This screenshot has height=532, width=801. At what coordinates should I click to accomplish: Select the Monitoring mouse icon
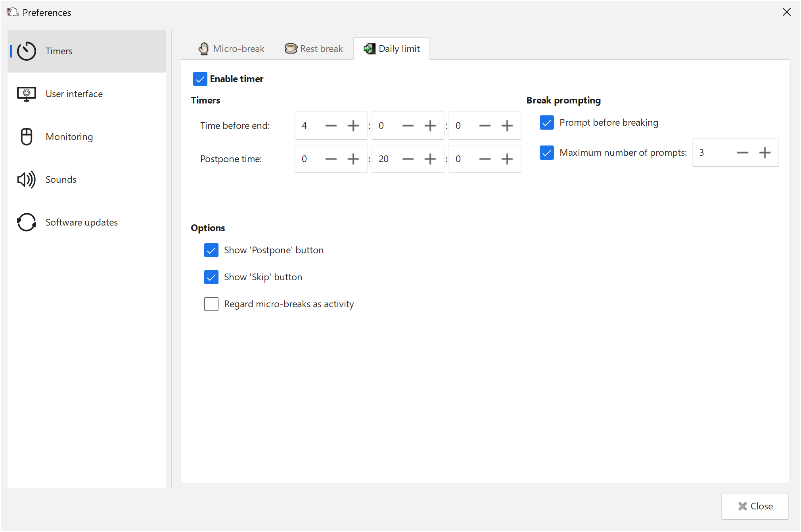pos(27,137)
